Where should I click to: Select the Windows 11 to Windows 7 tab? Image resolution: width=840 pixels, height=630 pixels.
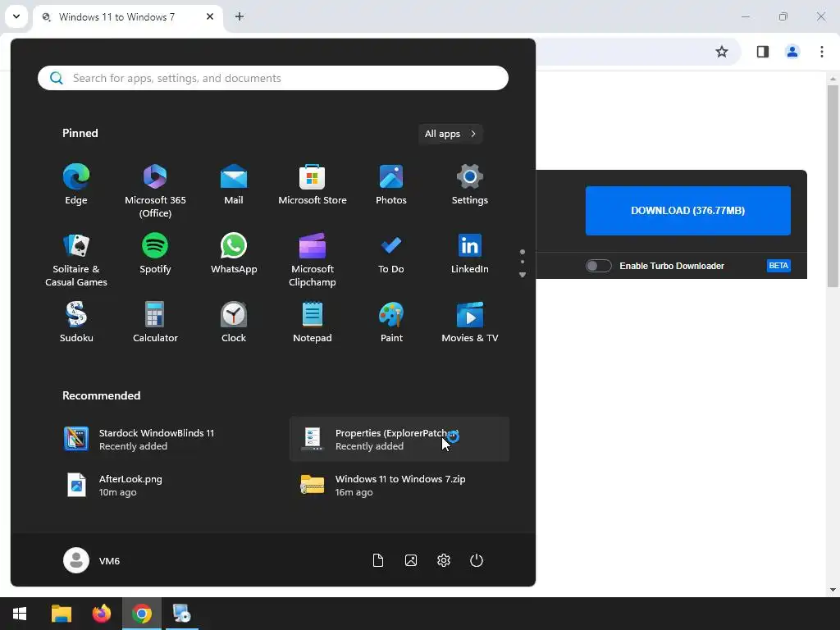(127, 17)
